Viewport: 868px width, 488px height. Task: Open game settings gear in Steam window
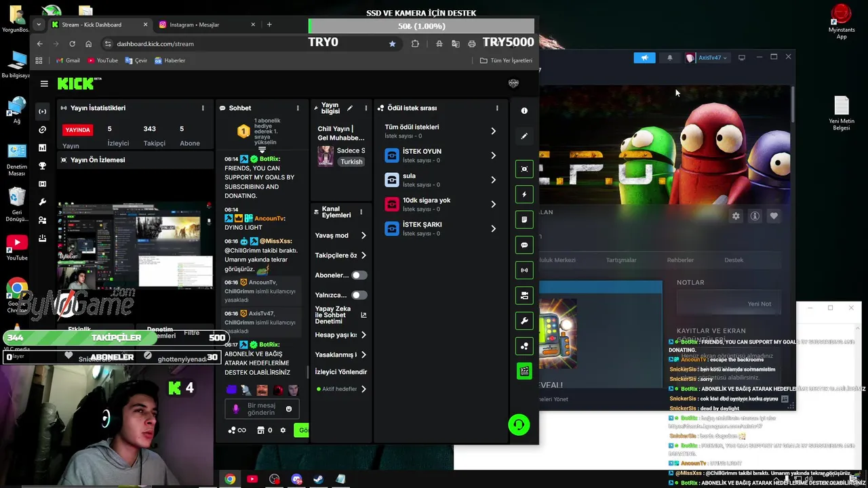[x=736, y=216]
